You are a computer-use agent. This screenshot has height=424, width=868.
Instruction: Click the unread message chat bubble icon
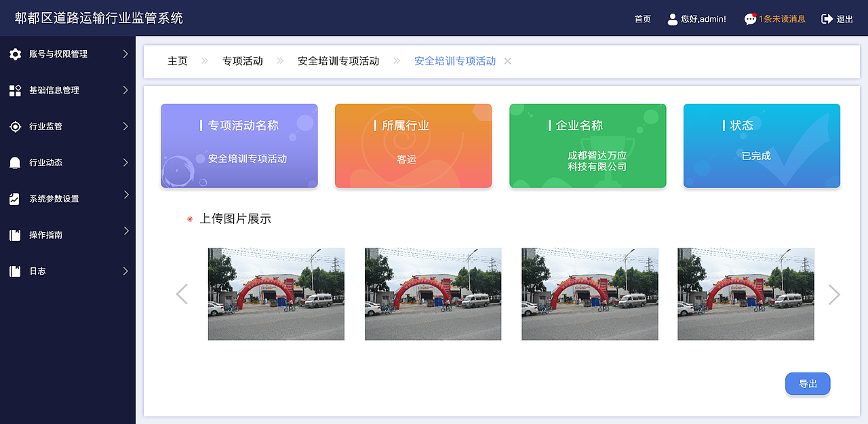click(x=749, y=18)
